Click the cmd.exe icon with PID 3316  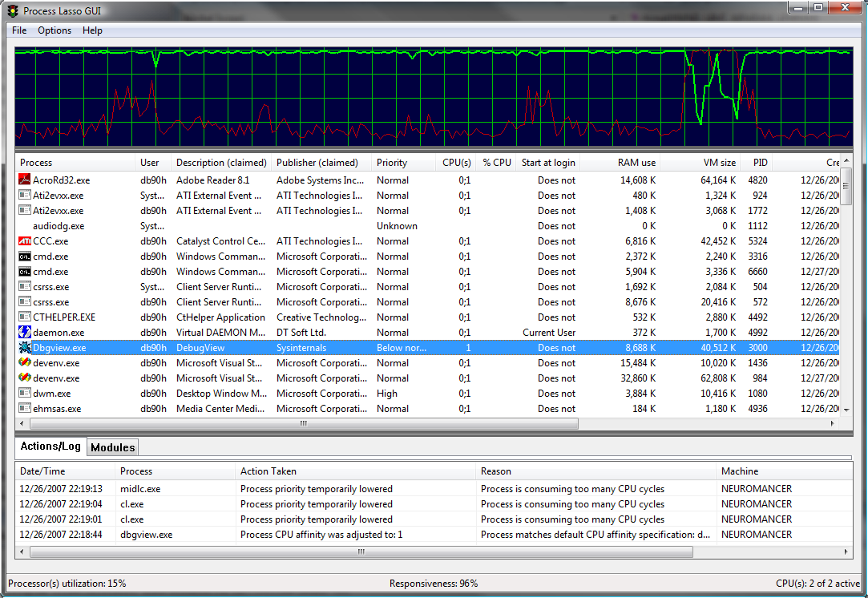tap(24, 257)
